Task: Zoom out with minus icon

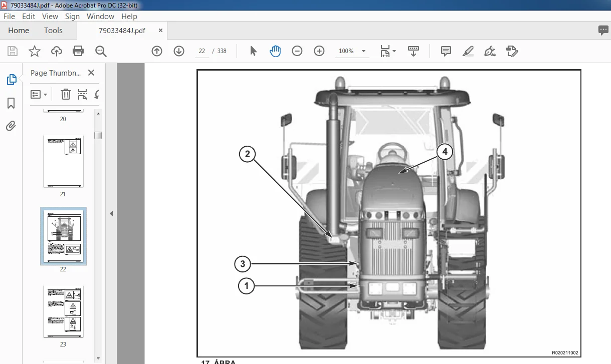Action: pos(297,51)
